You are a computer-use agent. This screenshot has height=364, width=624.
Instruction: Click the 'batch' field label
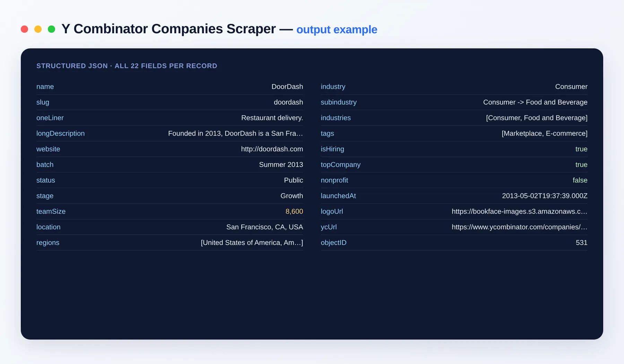click(45, 165)
